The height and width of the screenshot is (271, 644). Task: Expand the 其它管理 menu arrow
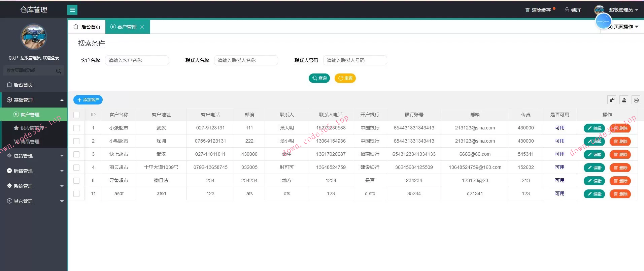pyautogui.click(x=62, y=201)
